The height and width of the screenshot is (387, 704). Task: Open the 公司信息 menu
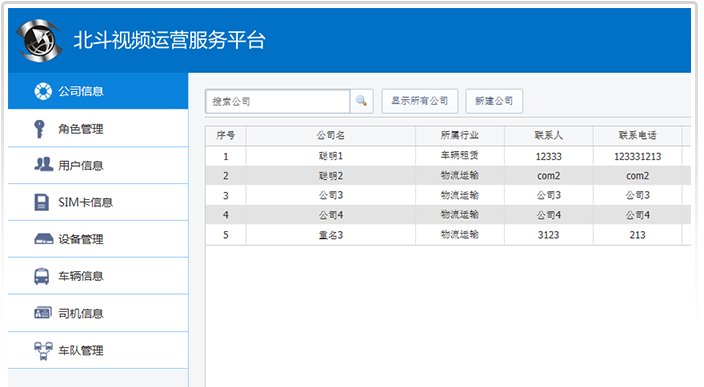(98, 91)
